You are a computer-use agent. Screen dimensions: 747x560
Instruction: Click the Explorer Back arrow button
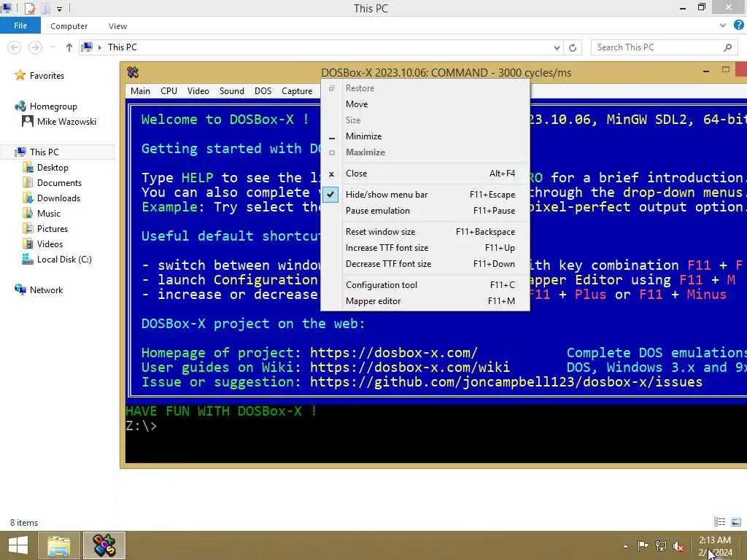15,47
